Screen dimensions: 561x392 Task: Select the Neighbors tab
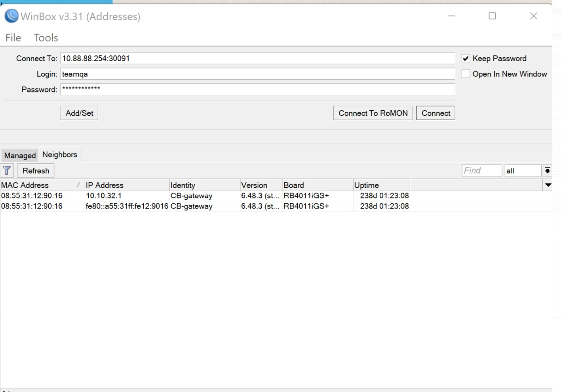click(60, 155)
